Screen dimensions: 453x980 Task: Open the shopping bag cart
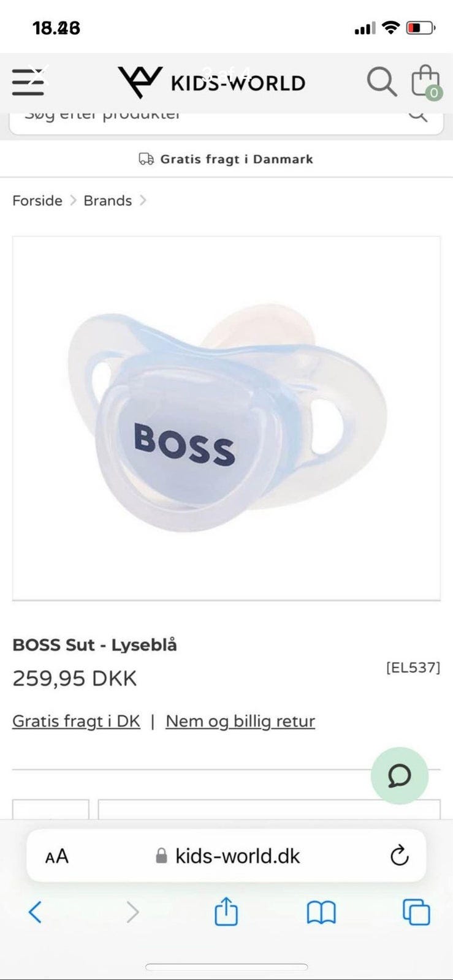tap(426, 82)
